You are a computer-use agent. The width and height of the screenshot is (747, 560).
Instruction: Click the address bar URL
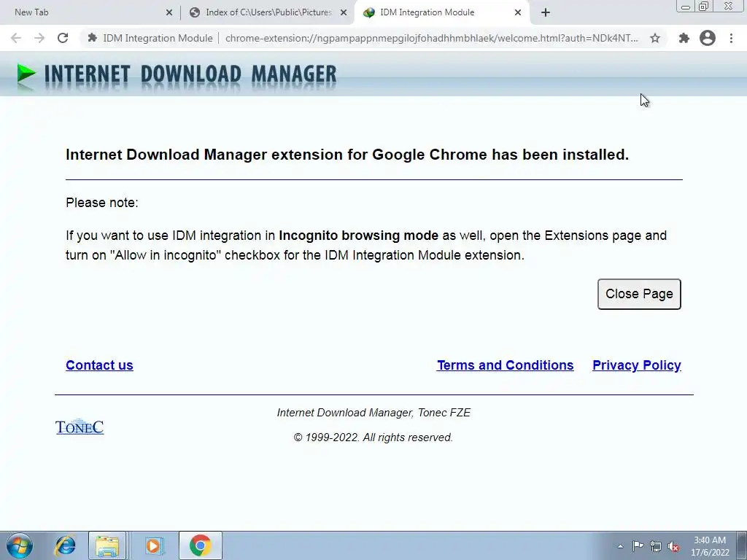pyautogui.click(x=432, y=38)
